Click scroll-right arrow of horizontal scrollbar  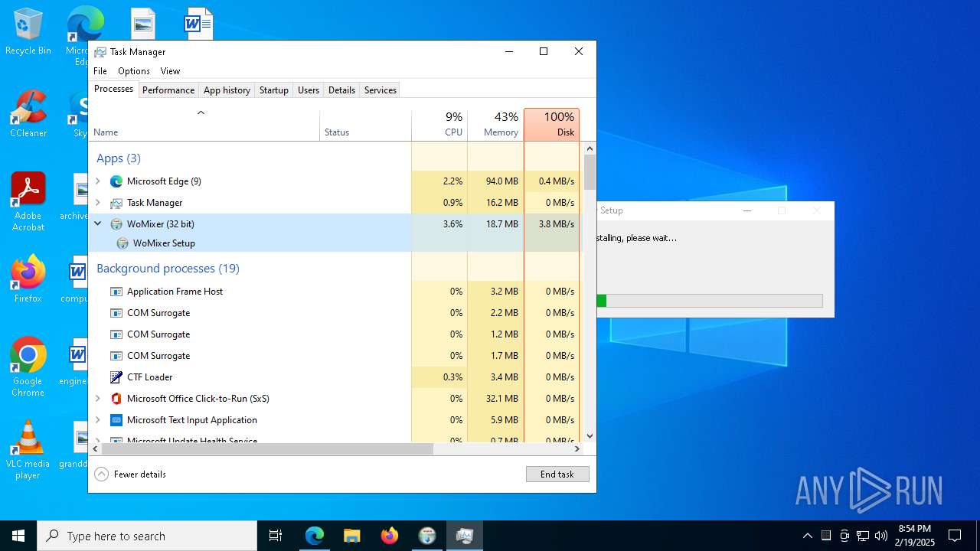pyautogui.click(x=578, y=449)
